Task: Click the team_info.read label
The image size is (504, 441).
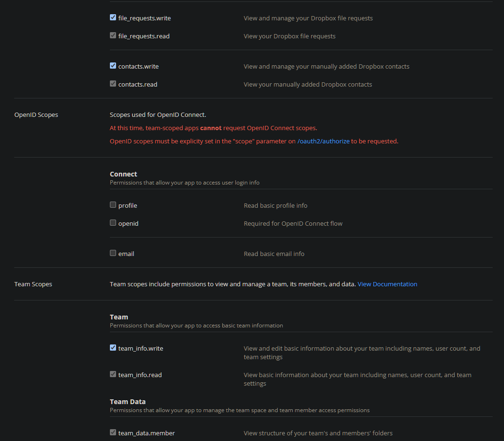Action: 140,375
